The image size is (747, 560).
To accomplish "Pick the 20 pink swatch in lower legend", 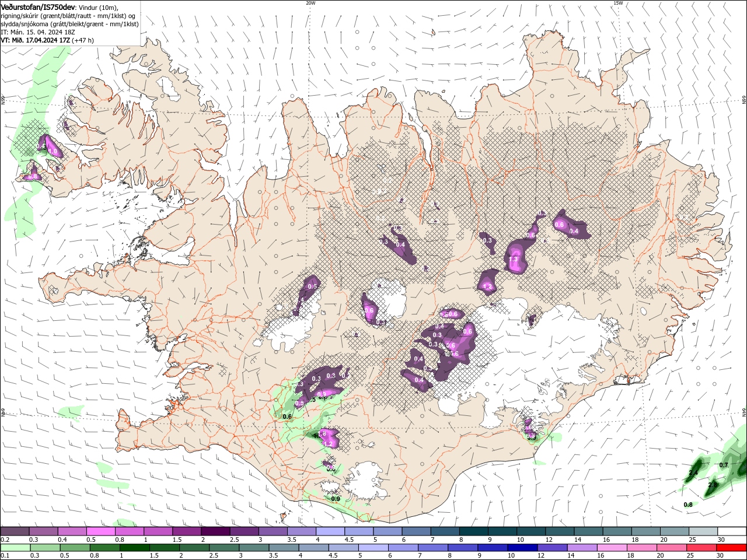I will coord(671,548).
